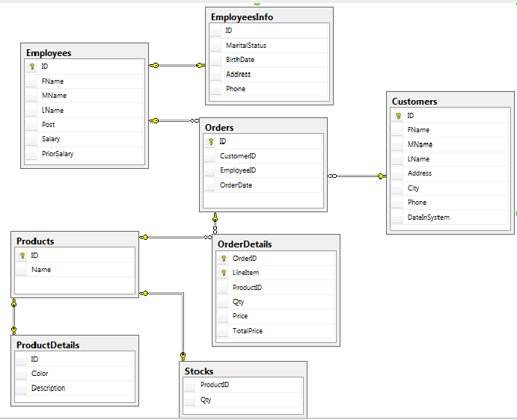
Task: Select the ProductDetails table title
Action: coord(48,345)
